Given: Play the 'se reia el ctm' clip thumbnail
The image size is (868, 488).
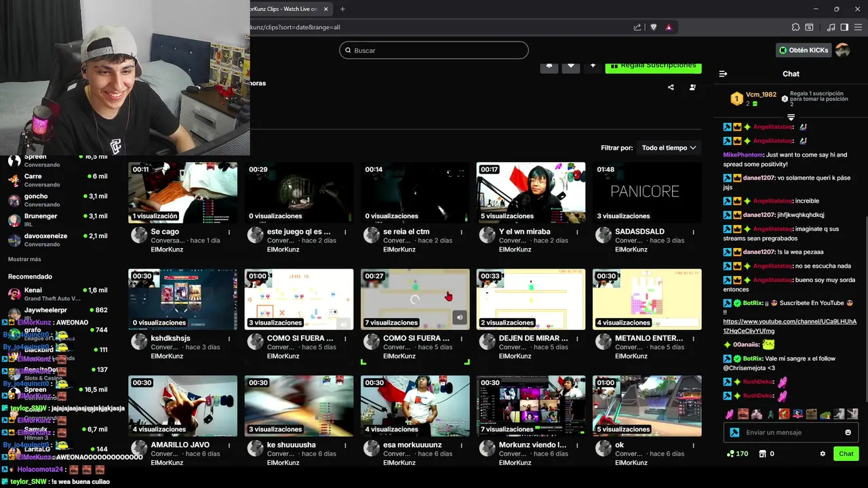Looking at the screenshot, I should click(415, 192).
